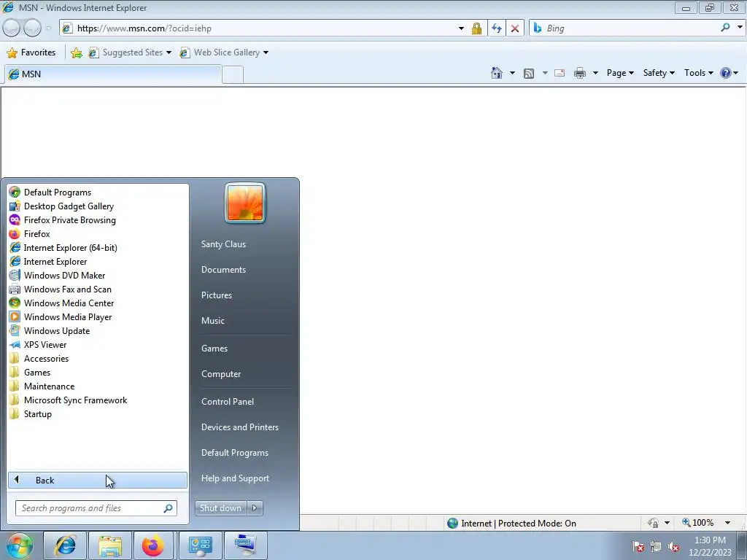Open Help and Support

pos(235,478)
